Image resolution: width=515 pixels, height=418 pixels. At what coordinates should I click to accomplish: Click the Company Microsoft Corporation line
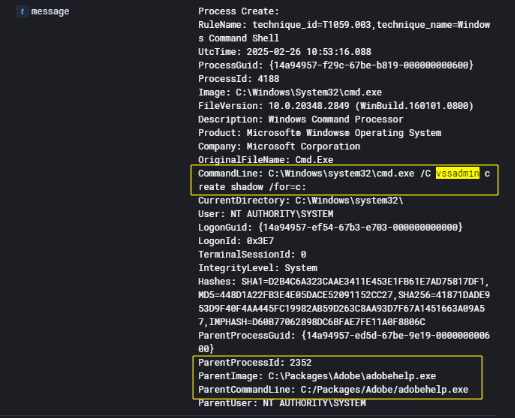[x=279, y=146]
